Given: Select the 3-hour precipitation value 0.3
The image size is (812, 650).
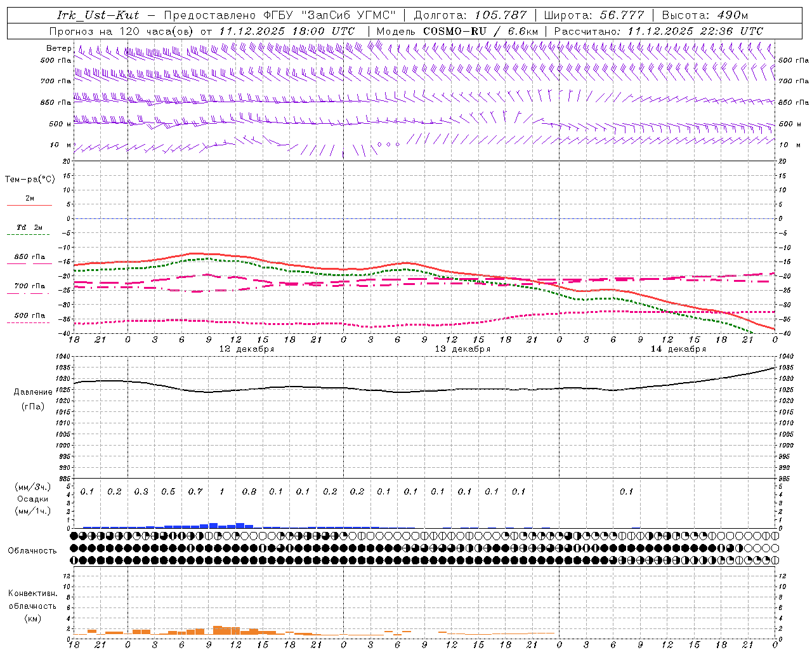Looking at the screenshot, I should [x=141, y=491].
